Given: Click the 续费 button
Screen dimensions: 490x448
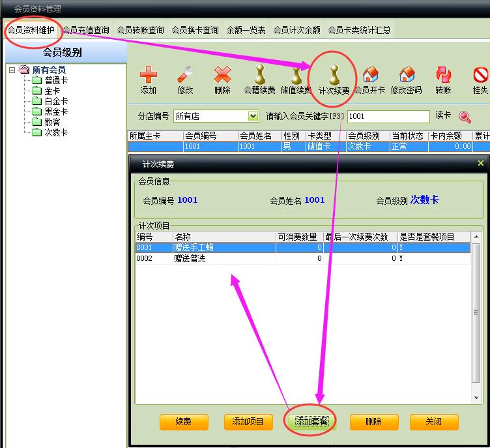Looking at the screenshot, I should click(x=184, y=422).
